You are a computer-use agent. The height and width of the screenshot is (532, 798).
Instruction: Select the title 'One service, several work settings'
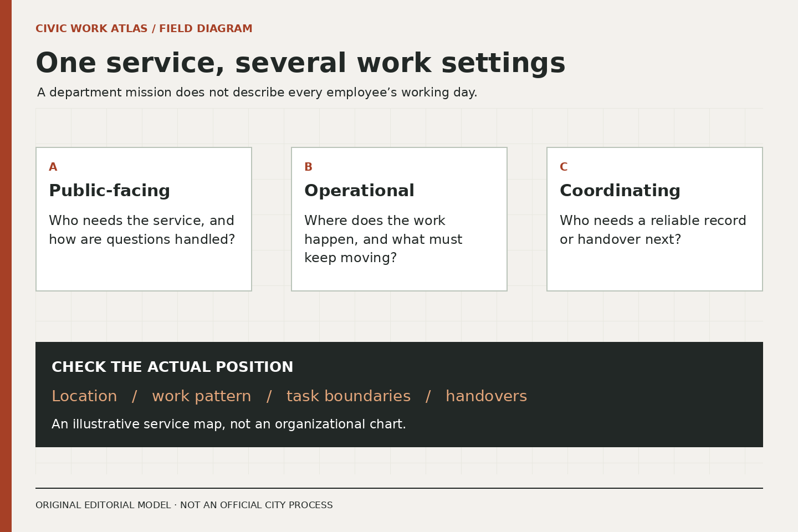pyautogui.click(x=300, y=63)
